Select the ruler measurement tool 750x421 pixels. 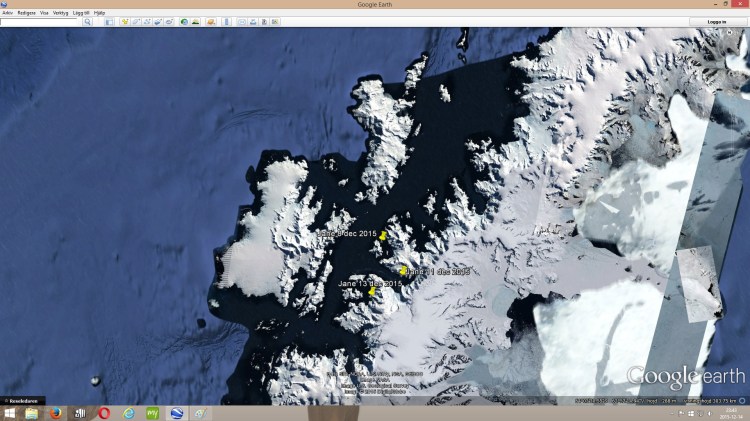pyautogui.click(x=227, y=21)
